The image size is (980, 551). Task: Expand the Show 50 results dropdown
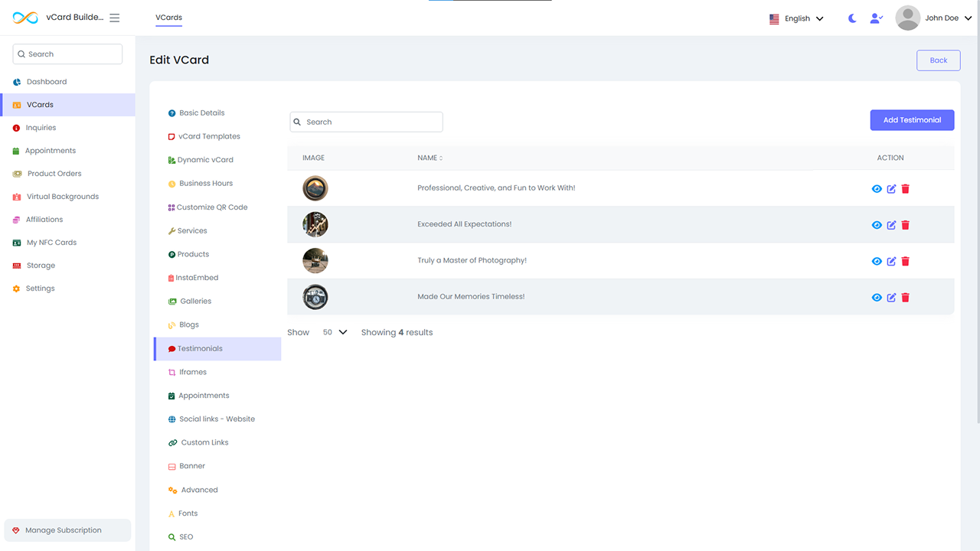point(335,332)
